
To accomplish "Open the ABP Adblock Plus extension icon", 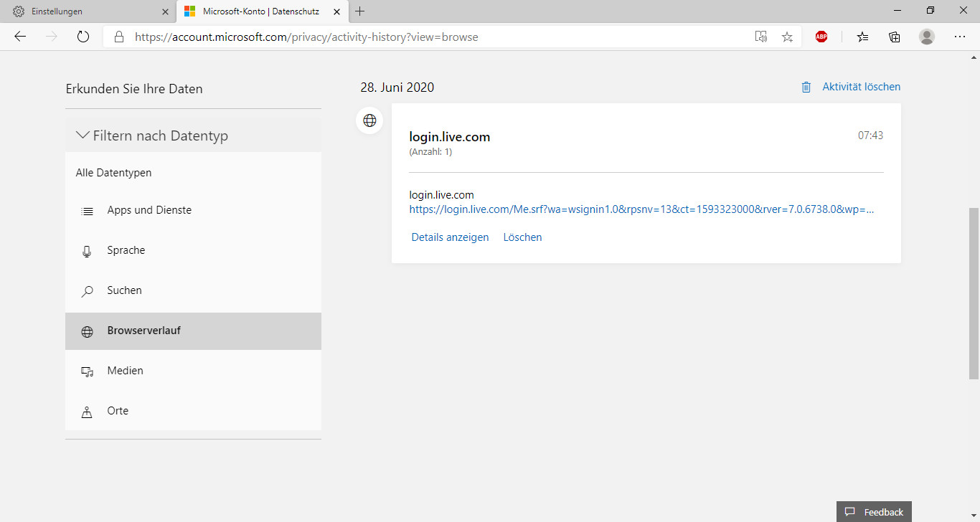I will (821, 37).
